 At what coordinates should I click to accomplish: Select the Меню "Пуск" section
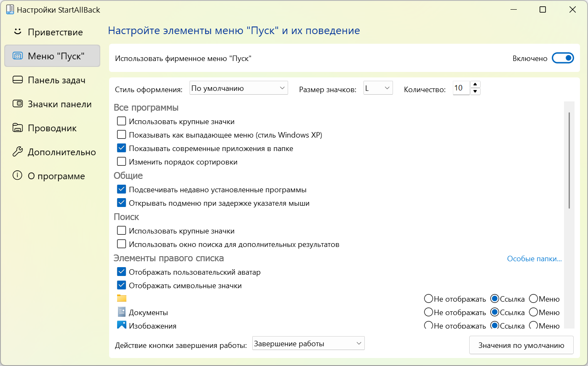[x=52, y=56]
